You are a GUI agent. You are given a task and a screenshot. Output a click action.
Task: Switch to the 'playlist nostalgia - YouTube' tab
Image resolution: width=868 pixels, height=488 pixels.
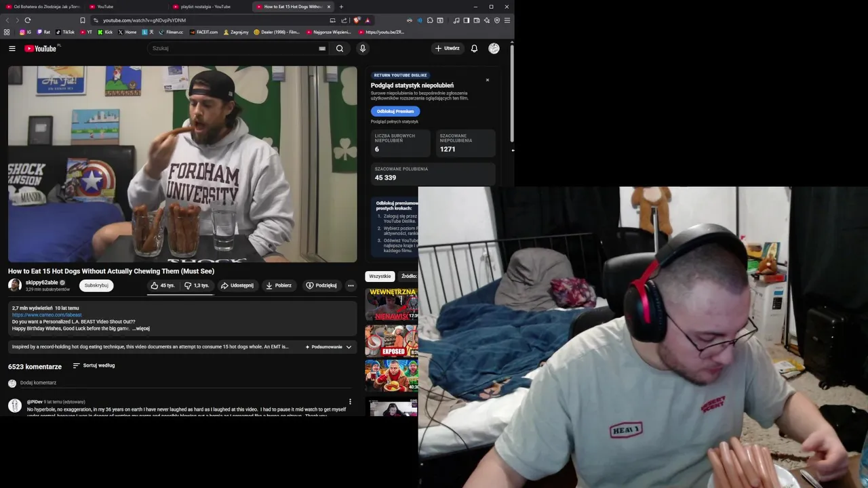pyautogui.click(x=204, y=7)
